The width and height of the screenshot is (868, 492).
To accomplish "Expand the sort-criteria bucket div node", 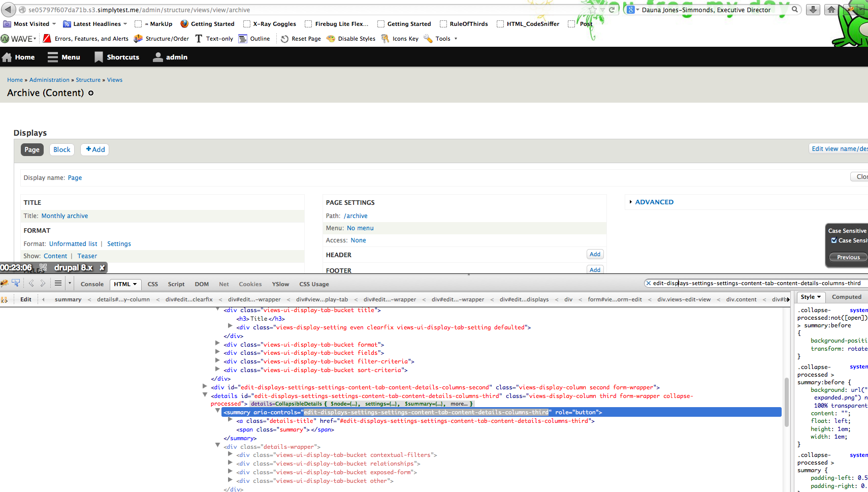I will 217,369.
